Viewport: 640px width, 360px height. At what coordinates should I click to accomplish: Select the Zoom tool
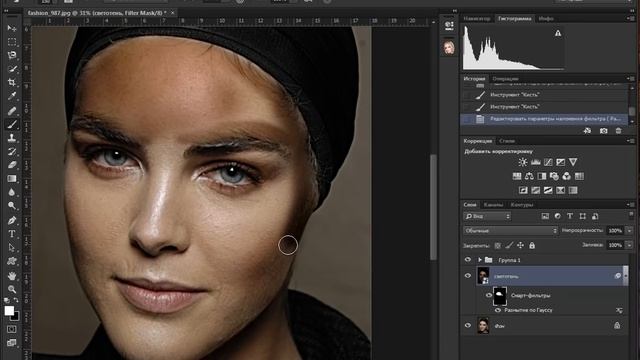[12, 289]
